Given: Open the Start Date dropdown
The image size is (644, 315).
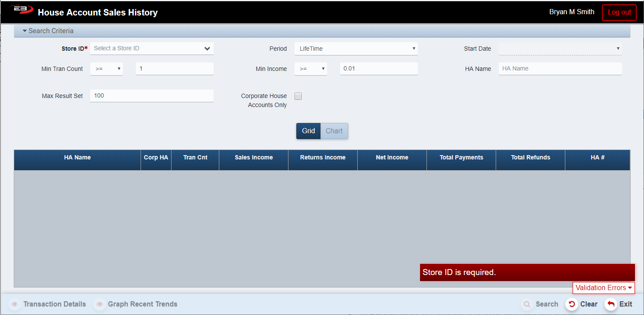Looking at the screenshot, I should [x=560, y=49].
